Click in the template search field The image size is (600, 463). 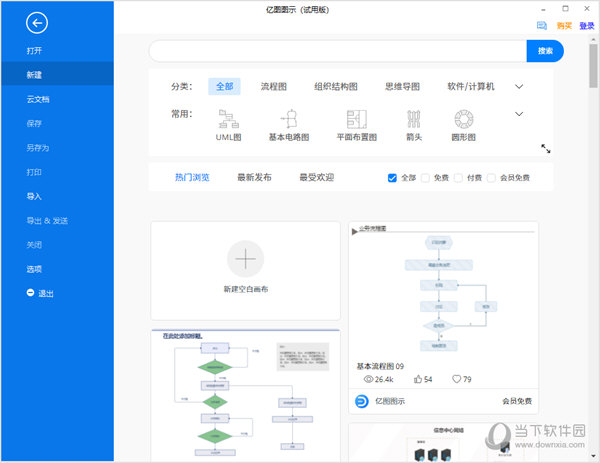coord(338,51)
